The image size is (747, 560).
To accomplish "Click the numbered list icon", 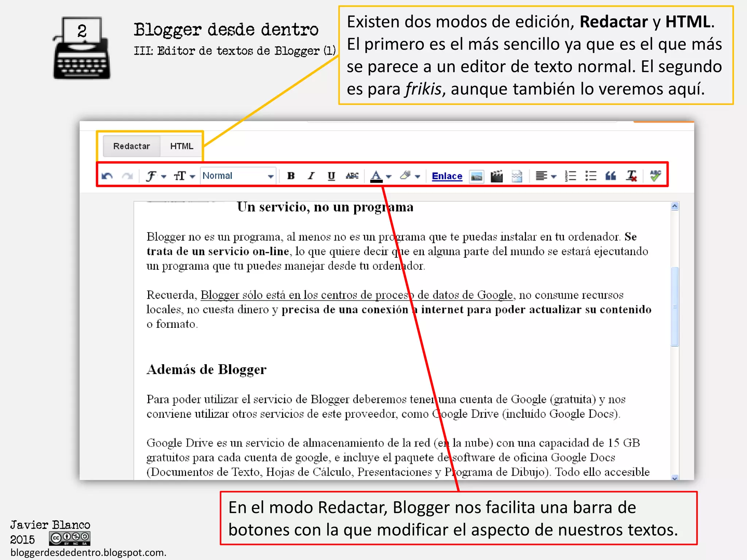I will click(x=570, y=176).
